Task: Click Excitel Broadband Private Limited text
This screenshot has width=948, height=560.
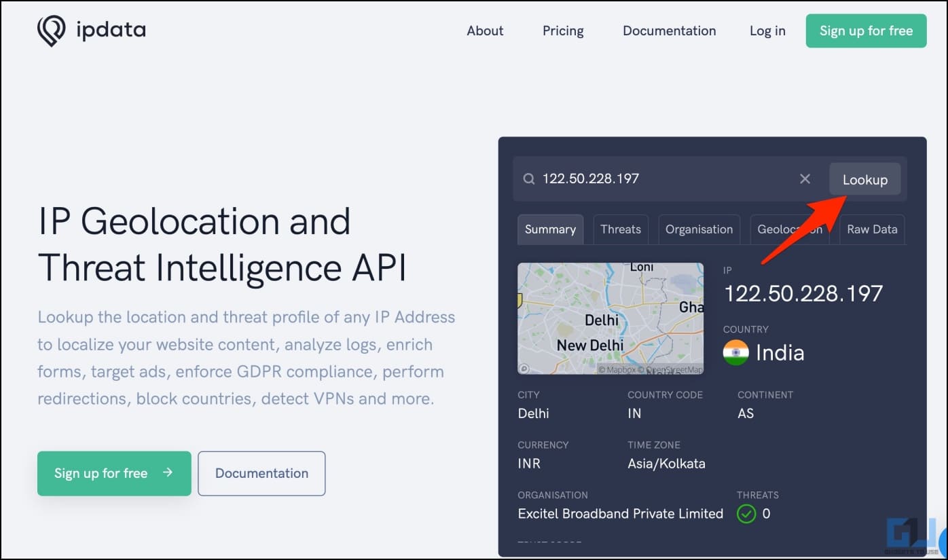Action: click(x=620, y=514)
